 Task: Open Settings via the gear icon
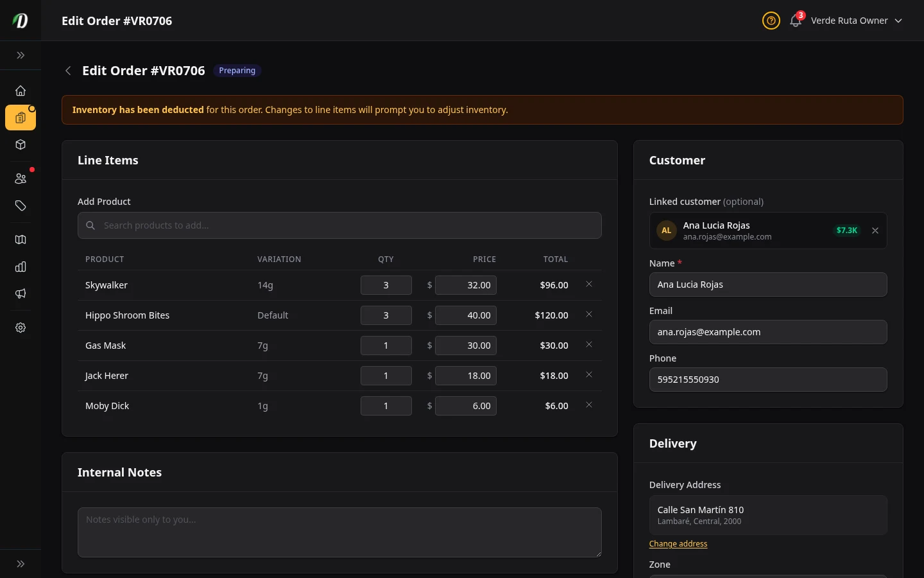(x=21, y=328)
